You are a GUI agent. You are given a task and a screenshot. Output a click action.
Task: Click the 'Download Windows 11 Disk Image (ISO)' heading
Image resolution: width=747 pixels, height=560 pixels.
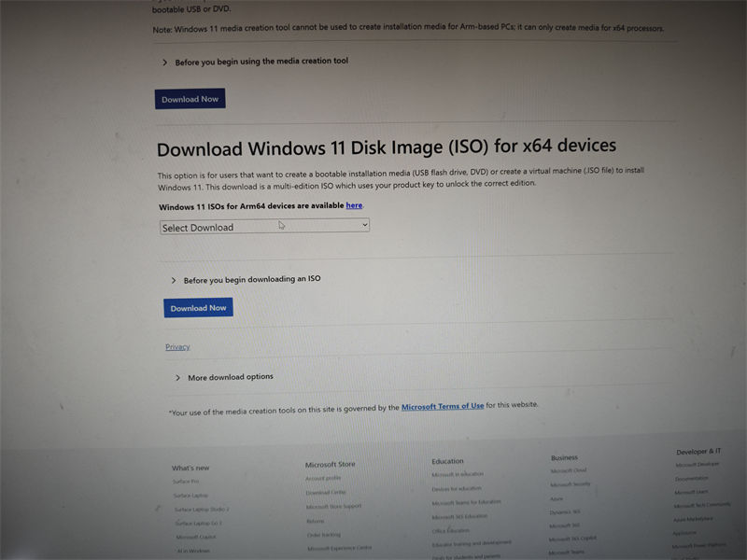pos(387,147)
